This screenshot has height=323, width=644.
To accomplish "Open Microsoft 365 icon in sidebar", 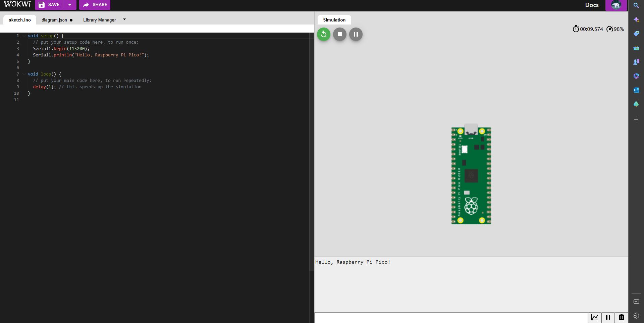I will coord(636,76).
